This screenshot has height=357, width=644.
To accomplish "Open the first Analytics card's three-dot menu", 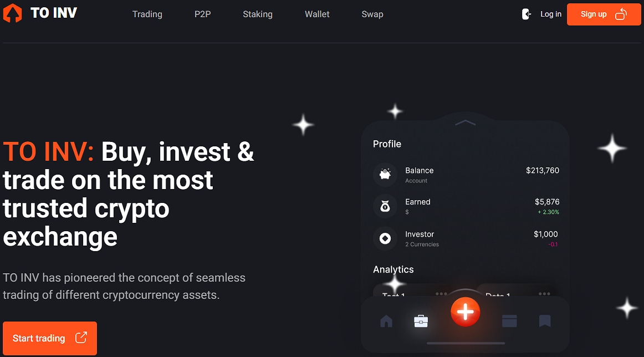I will pyautogui.click(x=441, y=294).
